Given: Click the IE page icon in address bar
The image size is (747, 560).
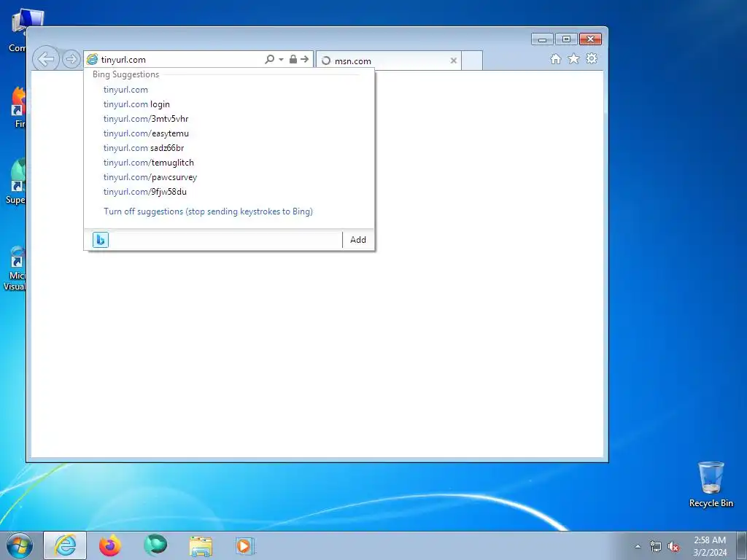Looking at the screenshot, I should 92,60.
